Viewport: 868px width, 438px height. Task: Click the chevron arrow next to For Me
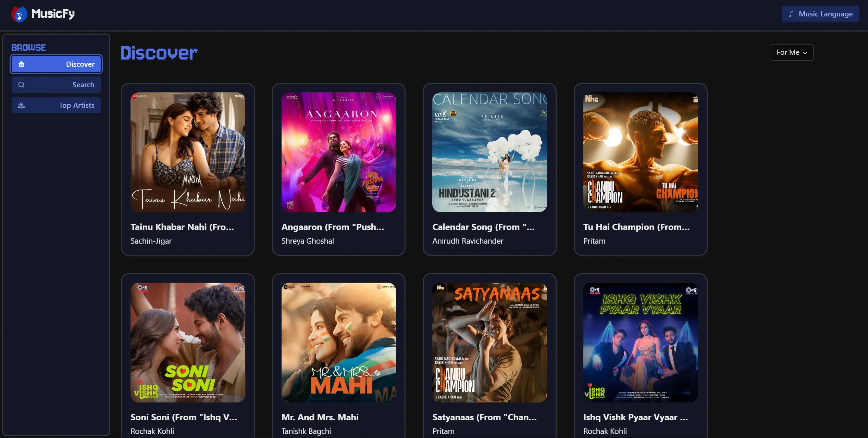click(805, 53)
